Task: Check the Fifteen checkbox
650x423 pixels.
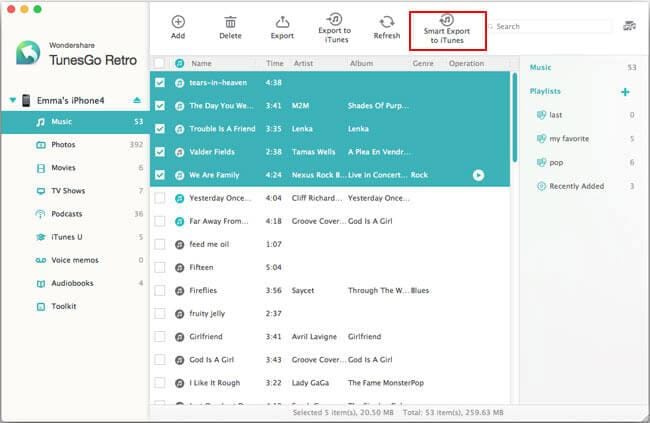Action: coord(160,267)
